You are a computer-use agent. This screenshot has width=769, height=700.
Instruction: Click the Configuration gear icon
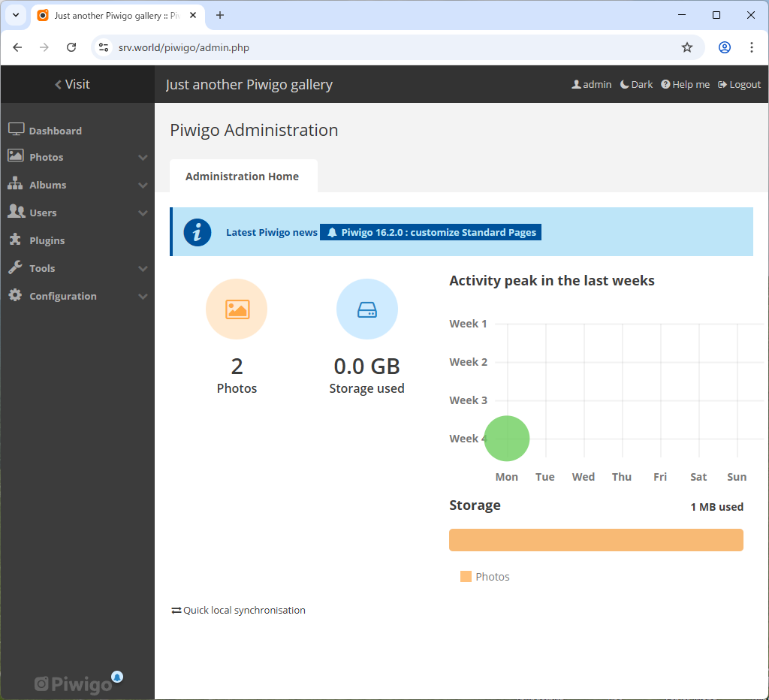(x=15, y=296)
